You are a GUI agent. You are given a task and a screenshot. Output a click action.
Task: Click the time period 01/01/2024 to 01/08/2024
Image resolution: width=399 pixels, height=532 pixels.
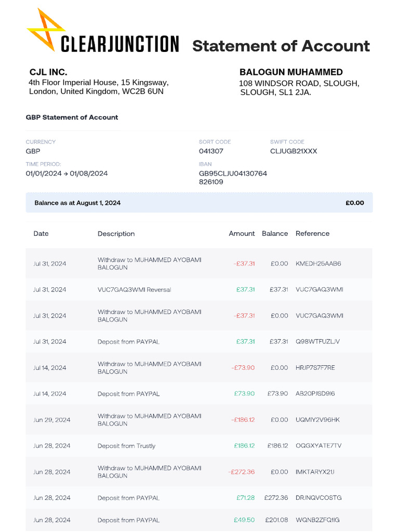coord(67,174)
